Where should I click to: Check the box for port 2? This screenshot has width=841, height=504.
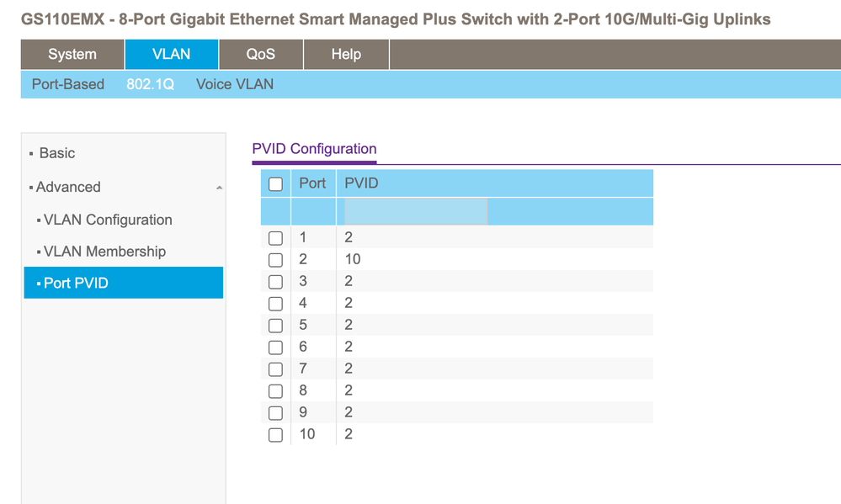click(x=275, y=261)
